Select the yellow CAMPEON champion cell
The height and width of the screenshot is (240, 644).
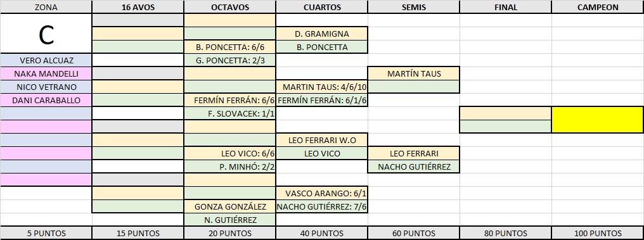click(598, 120)
